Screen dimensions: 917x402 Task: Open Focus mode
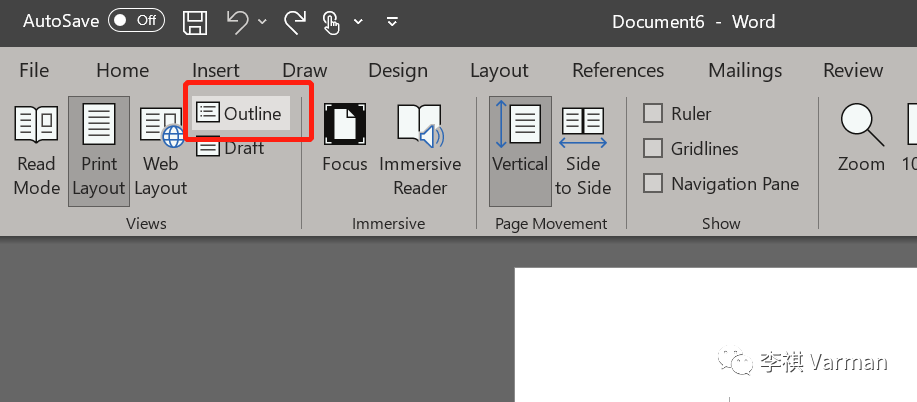(344, 140)
